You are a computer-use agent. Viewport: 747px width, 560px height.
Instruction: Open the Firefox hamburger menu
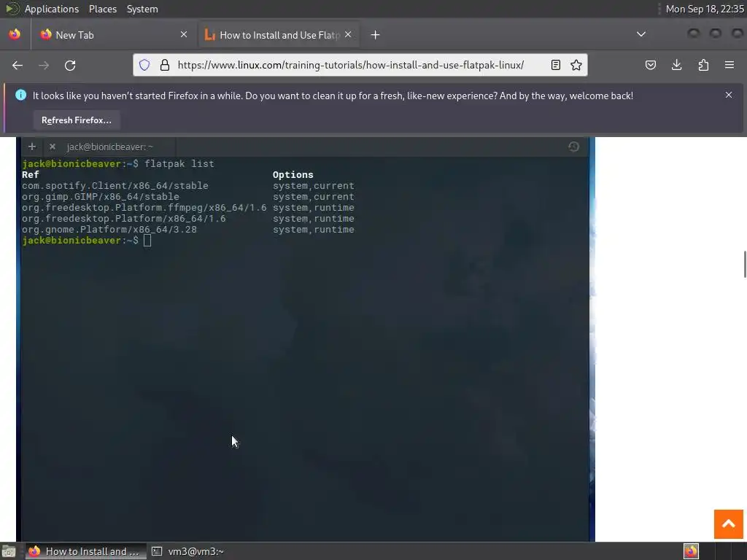729,65
